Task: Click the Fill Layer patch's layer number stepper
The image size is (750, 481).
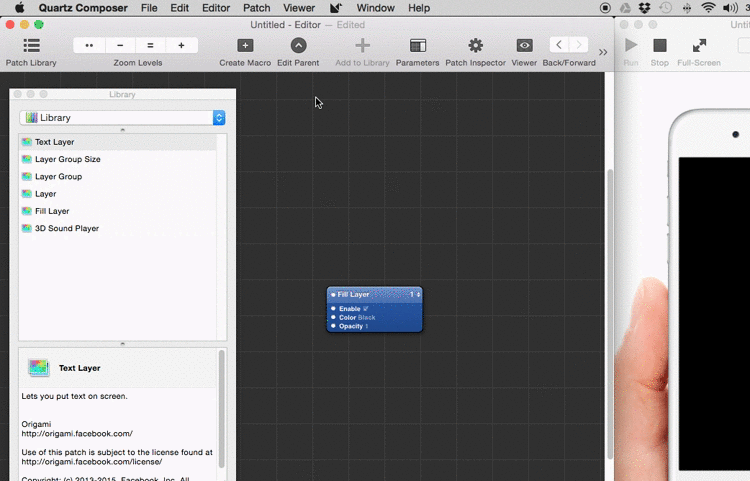Action: point(417,295)
